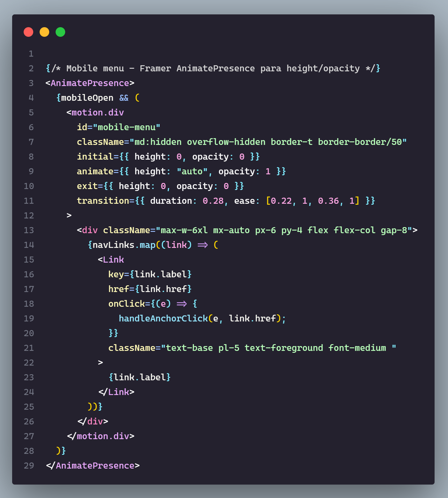Select the "animate" attribute name
The width and height of the screenshot is (448, 498).
click(x=95, y=171)
